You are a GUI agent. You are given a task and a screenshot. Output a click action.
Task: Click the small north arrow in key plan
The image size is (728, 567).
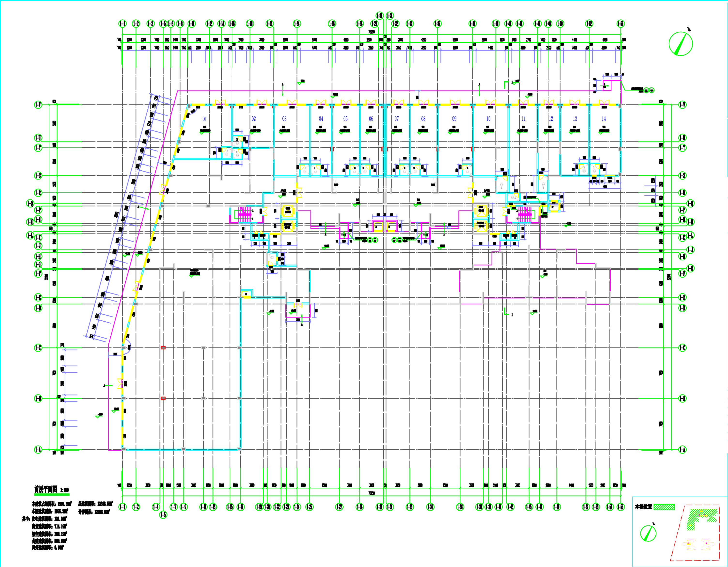coord(648,533)
